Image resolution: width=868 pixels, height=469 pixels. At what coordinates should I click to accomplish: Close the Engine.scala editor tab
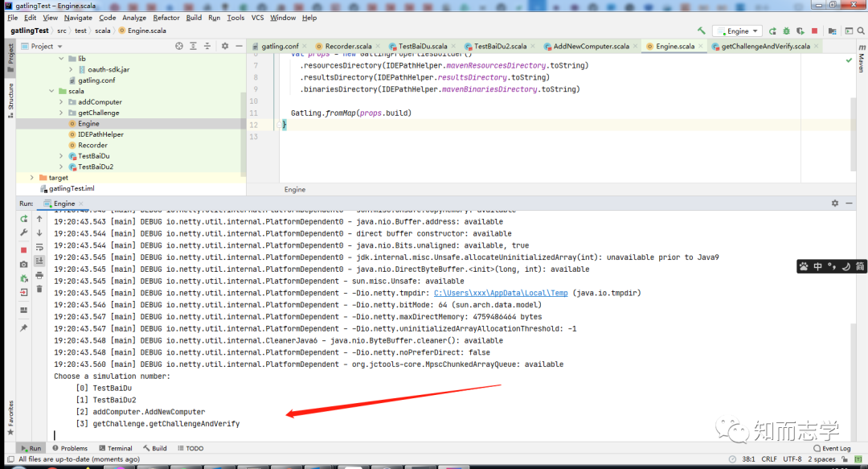[x=700, y=46]
